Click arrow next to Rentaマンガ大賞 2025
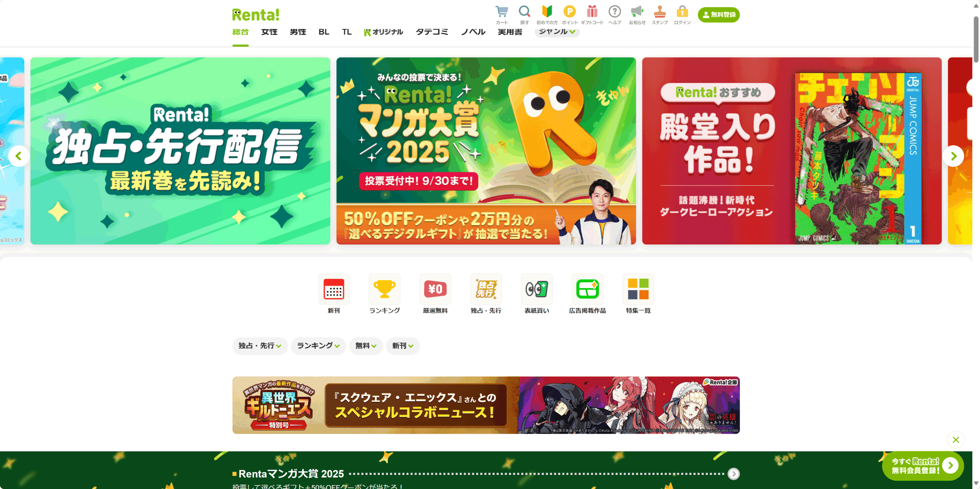Image resolution: width=980 pixels, height=489 pixels. click(x=733, y=474)
